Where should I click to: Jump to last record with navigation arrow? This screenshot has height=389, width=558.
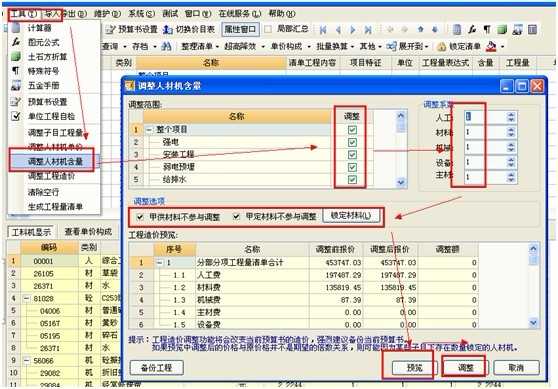click(x=368, y=30)
